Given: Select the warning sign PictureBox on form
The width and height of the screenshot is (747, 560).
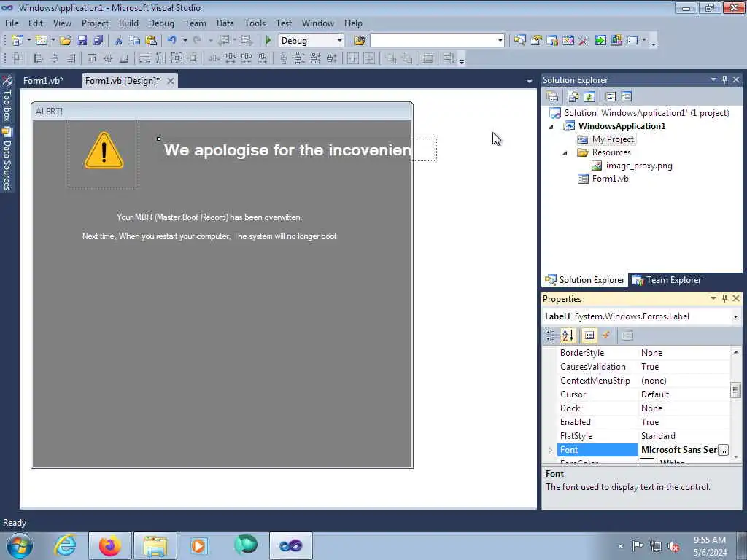Looking at the screenshot, I should 104,153.
